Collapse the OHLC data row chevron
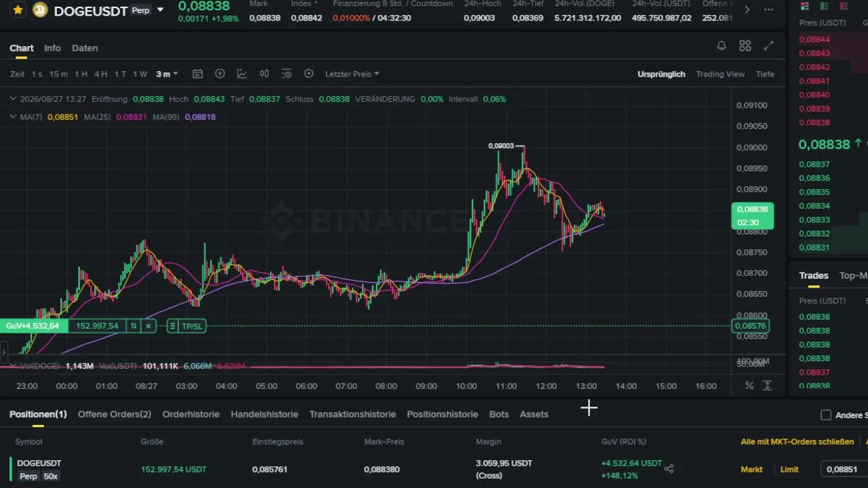 [x=14, y=99]
